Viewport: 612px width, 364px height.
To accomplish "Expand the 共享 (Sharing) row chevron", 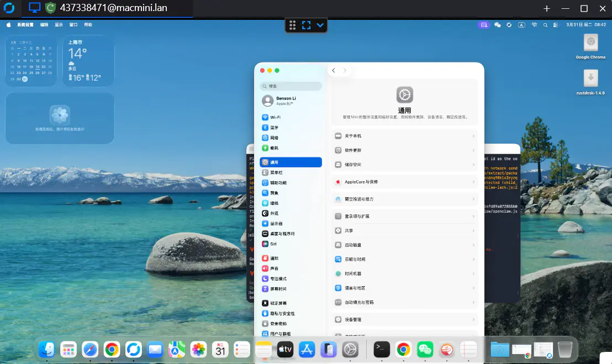I will pyautogui.click(x=473, y=230).
